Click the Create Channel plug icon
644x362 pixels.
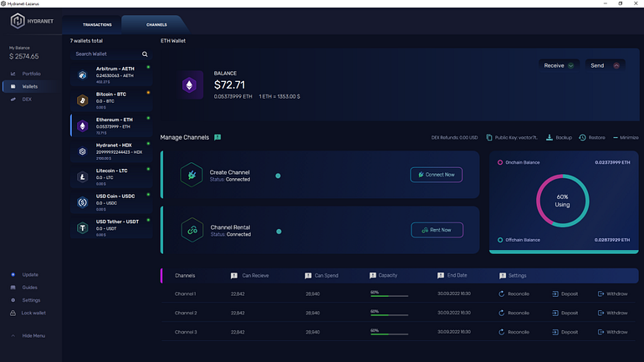coord(192,175)
